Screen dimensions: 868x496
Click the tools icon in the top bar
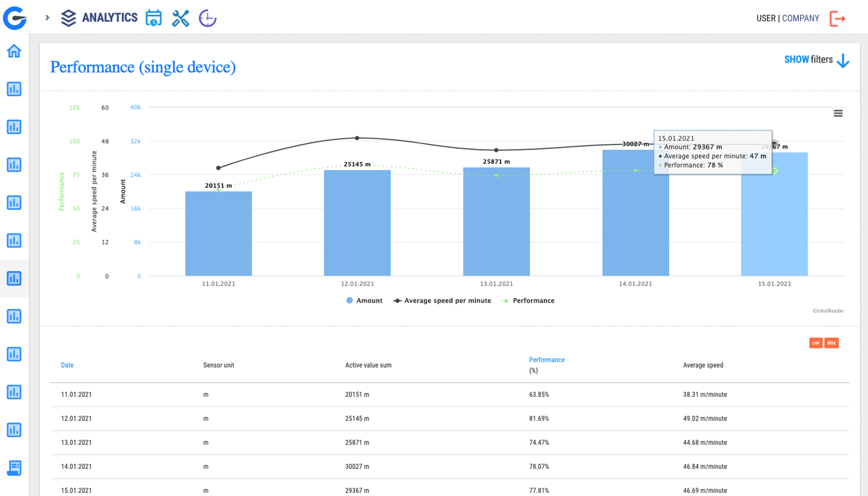click(180, 18)
